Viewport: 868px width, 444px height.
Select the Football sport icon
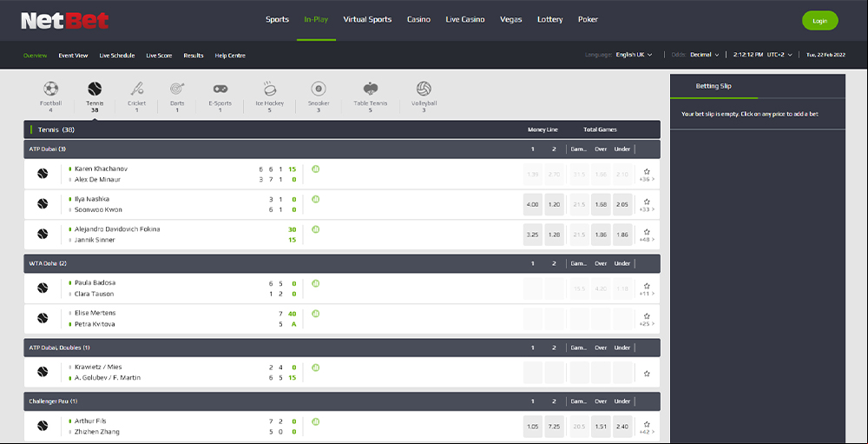pyautogui.click(x=50, y=89)
